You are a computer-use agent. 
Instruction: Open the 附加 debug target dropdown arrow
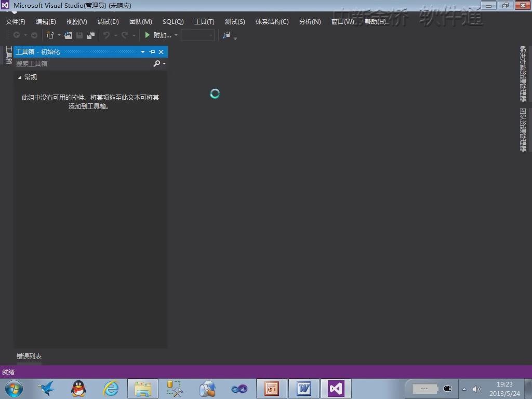coord(176,35)
